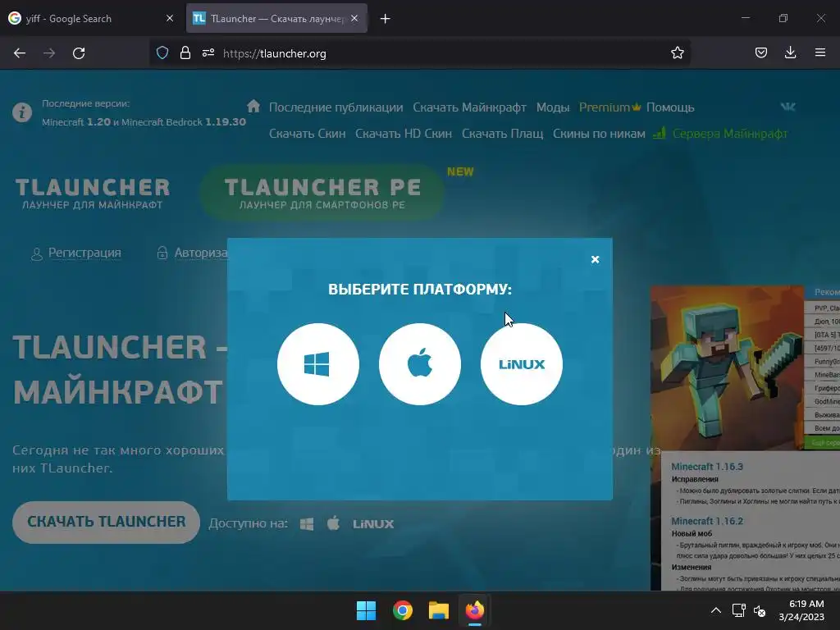
Task: Open the Premium menu item
Action: pyautogui.click(x=609, y=107)
